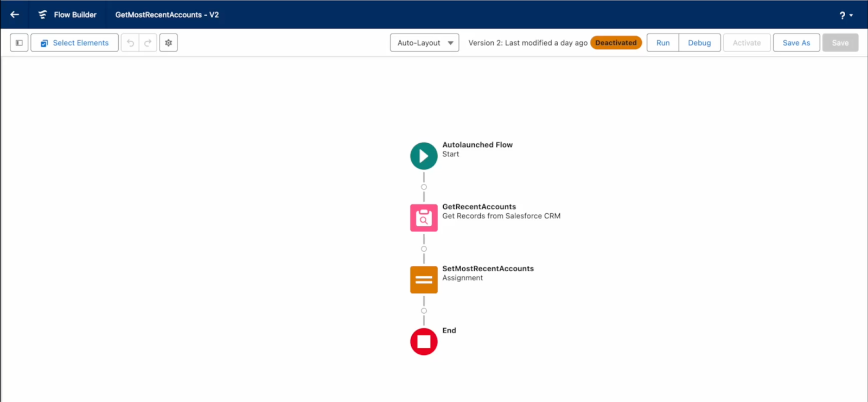Add element after Start node
Image resolution: width=868 pixels, height=402 pixels.
(424, 187)
